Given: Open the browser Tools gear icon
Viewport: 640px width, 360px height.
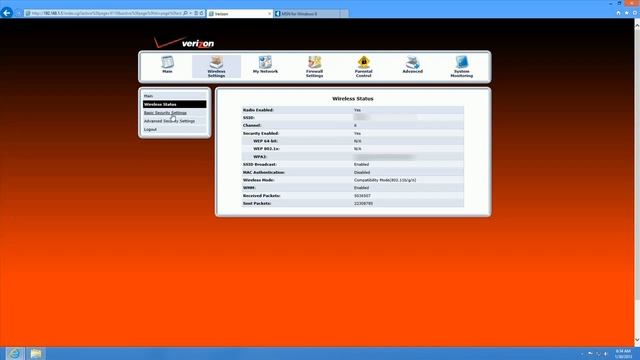Looking at the screenshot, I should pos(635,13).
